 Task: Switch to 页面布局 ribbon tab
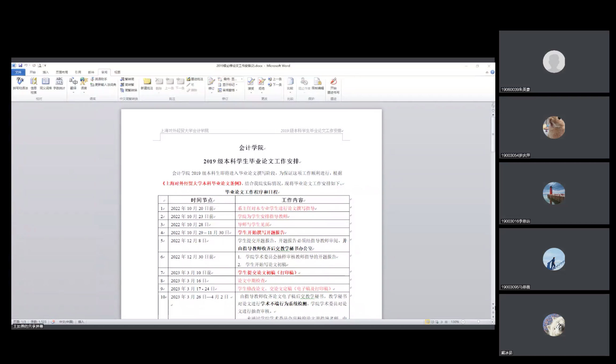(62, 72)
